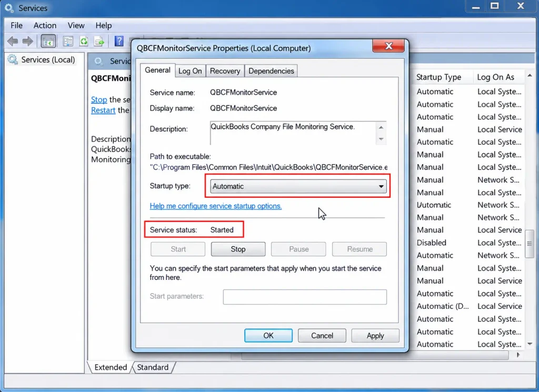Image resolution: width=539 pixels, height=392 pixels.
Task: Click OK to confirm the properties
Action: pos(268,336)
